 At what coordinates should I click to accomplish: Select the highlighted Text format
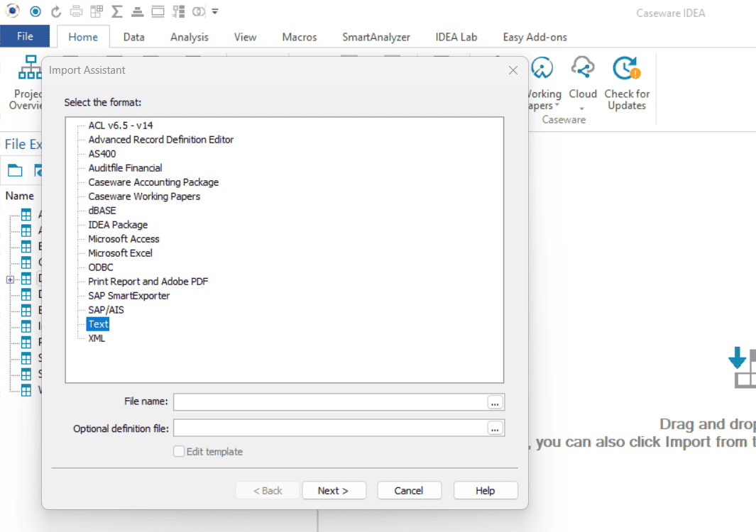click(98, 324)
